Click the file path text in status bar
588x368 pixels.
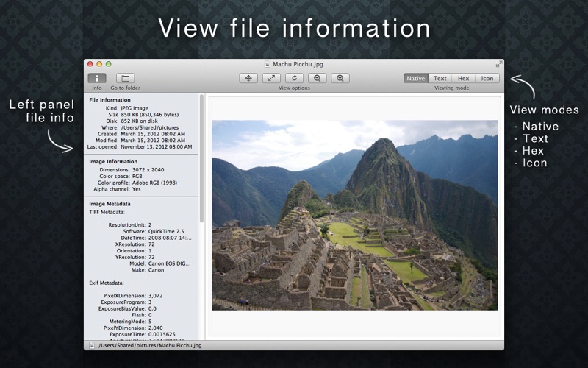pos(150,344)
